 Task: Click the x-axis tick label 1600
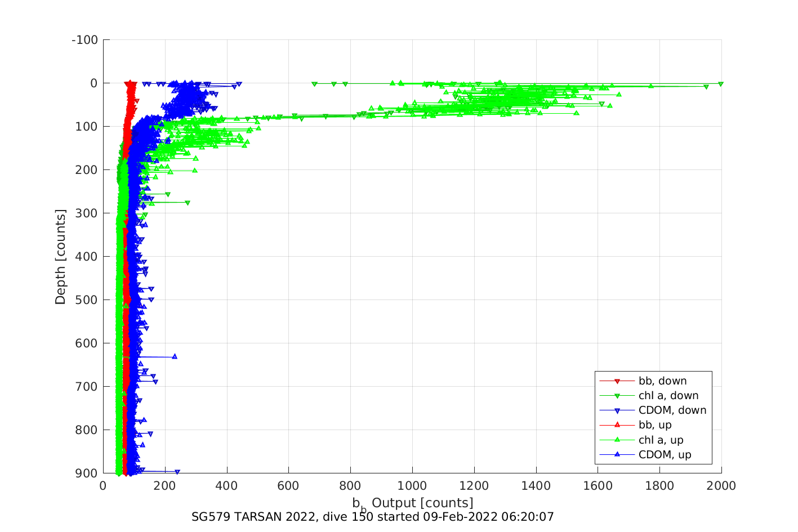(x=598, y=486)
